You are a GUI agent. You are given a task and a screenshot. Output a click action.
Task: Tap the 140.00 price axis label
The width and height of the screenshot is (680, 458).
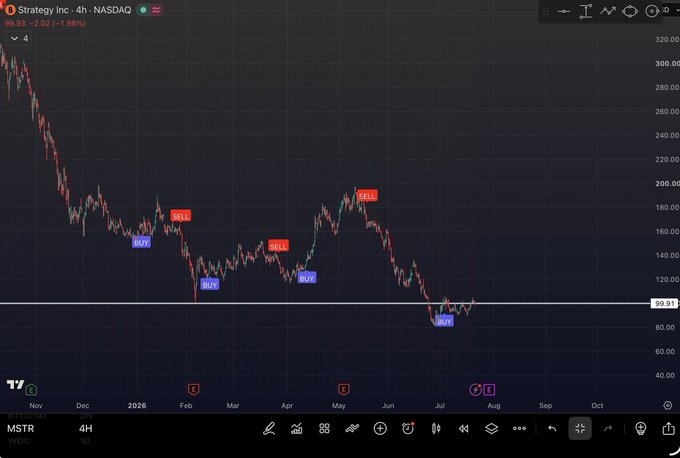point(667,255)
